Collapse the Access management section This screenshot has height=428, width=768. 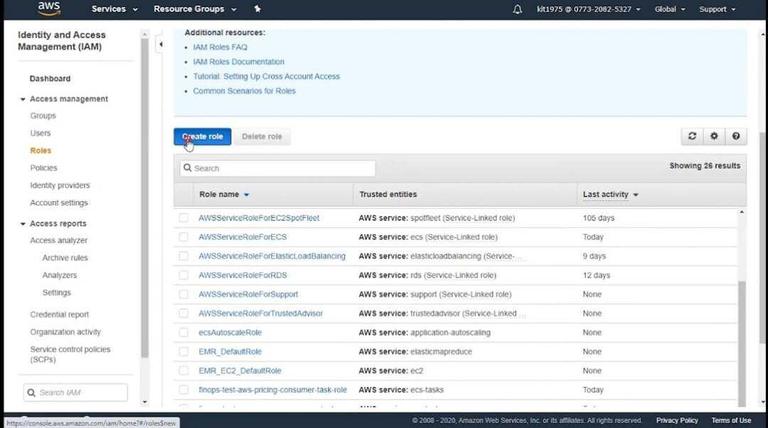coord(23,99)
